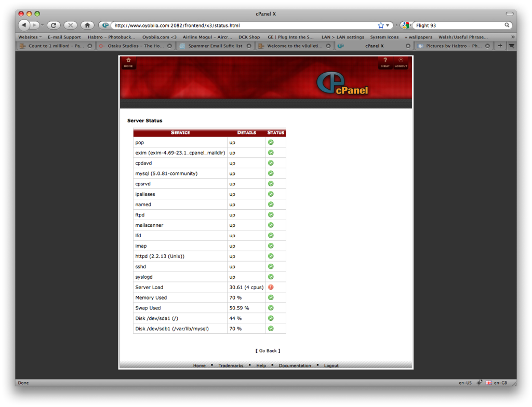Open the URL bar dropdown arrow
532x407 pixels.
click(388, 25)
